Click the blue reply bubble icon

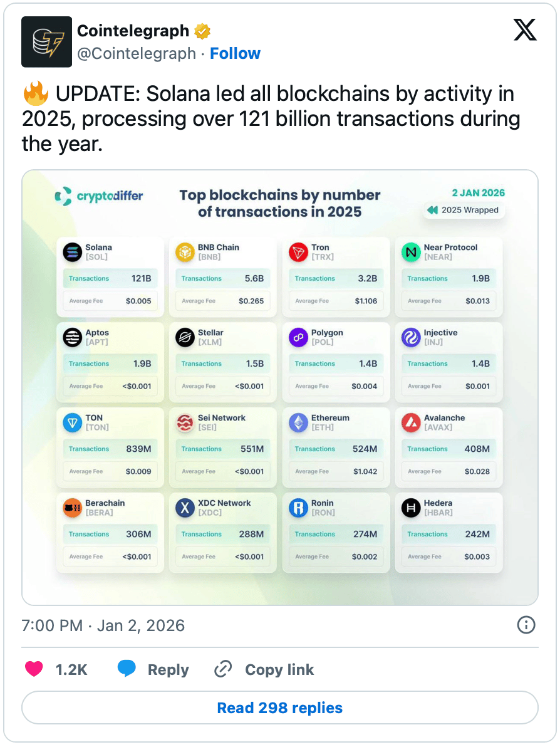[x=127, y=669]
